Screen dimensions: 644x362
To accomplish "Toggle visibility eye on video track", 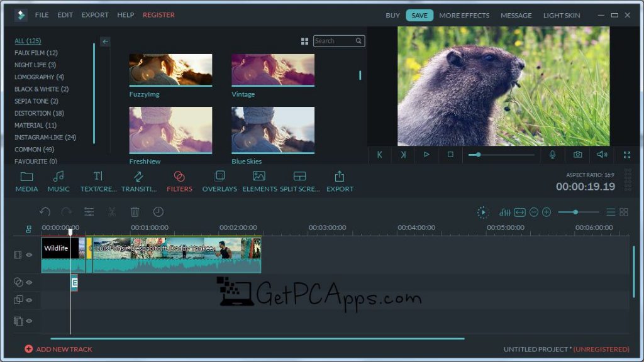I will tap(29, 255).
